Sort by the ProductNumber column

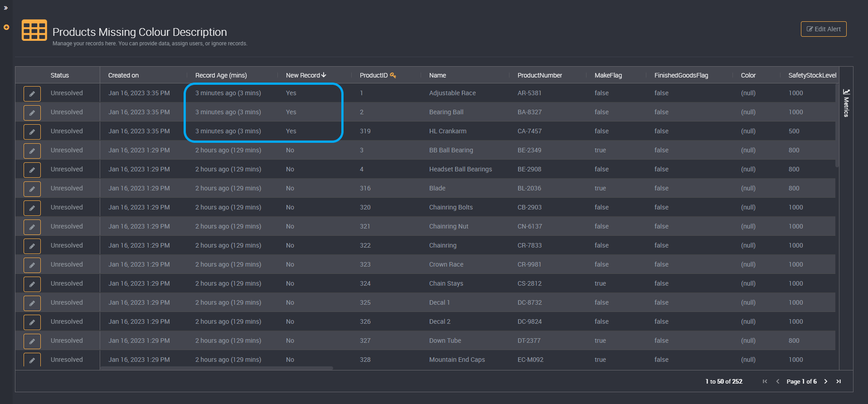[x=539, y=75]
